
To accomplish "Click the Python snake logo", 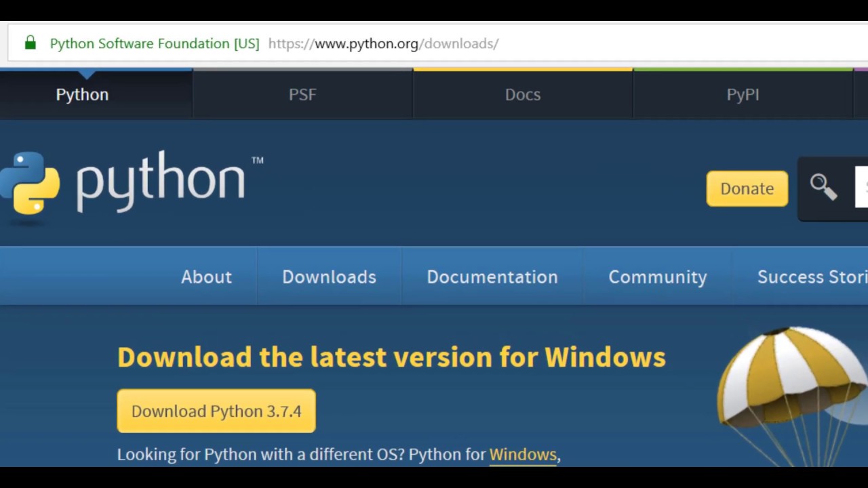I will click(30, 183).
